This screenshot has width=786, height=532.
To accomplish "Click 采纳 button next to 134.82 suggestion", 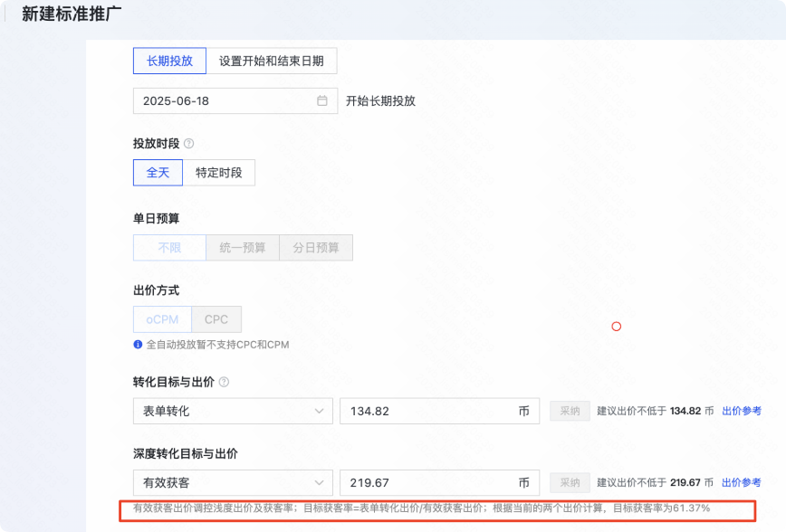I will [x=570, y=411].
